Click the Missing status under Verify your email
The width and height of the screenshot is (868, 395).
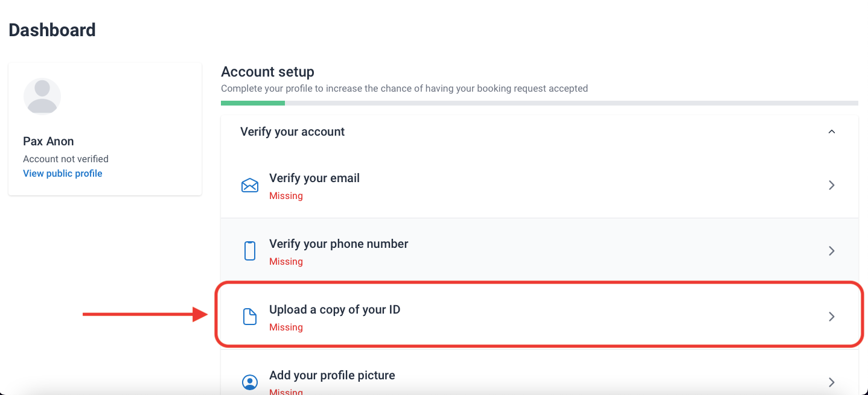click(286, 196)
